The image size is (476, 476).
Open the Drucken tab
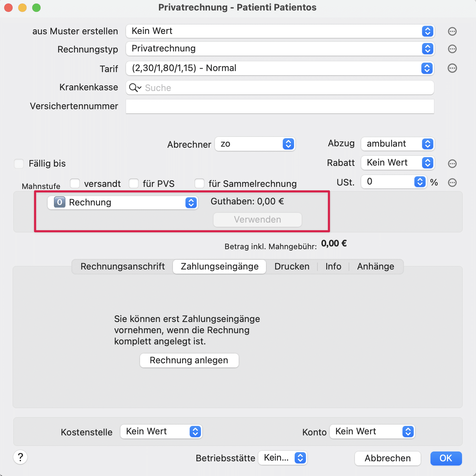pos(292,266)
